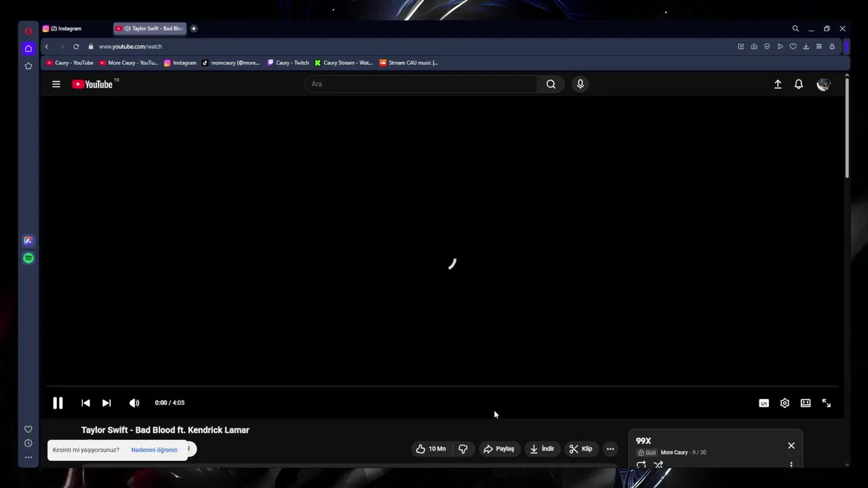Image resolution: width=868 pixels, height=488 pixels.
Task: Open privacy shield in address bar
Action: [x=767, y=47]
